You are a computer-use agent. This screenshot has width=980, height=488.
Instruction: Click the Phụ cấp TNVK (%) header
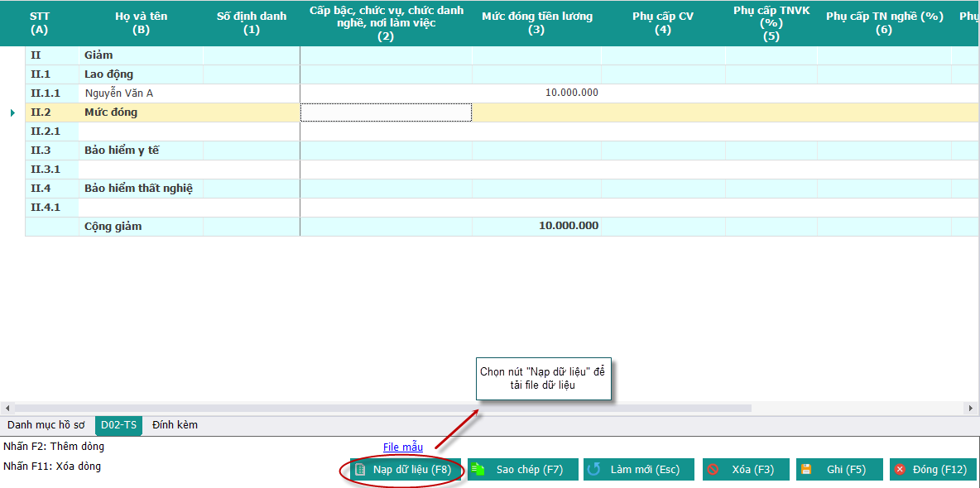click(771, 22)
